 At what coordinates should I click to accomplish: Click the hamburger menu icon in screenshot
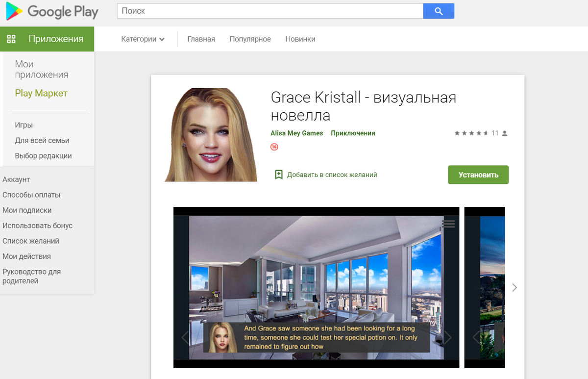click(x=448, y=224)
